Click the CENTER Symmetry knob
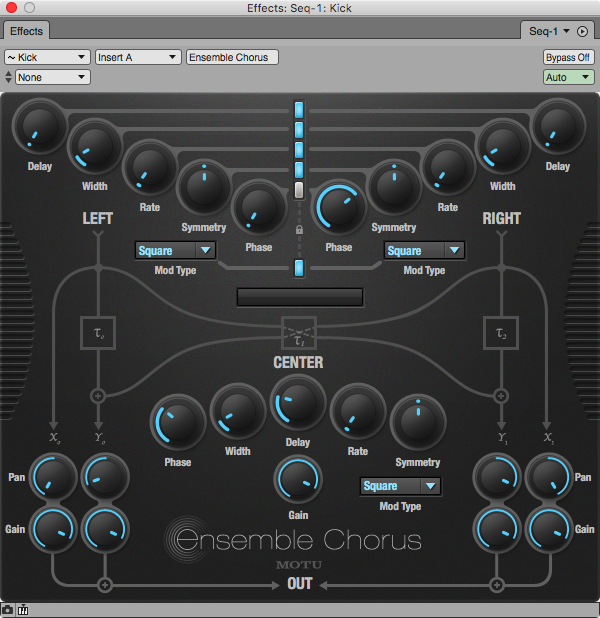Viewport: 600px width, 618px height. (x=418, y=422)
